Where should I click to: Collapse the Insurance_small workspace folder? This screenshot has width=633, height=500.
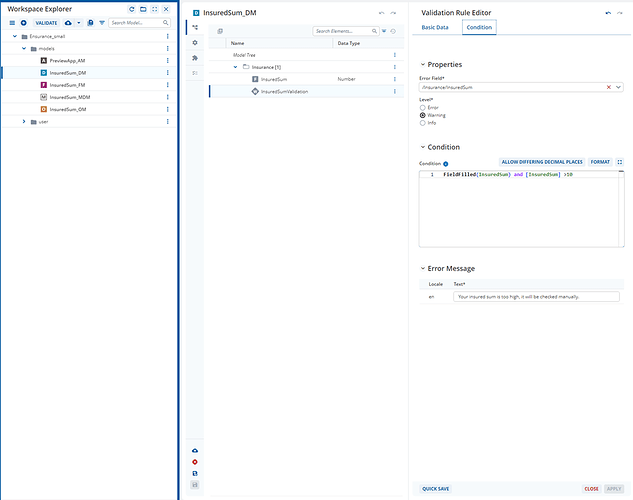[x=15, y=36]
